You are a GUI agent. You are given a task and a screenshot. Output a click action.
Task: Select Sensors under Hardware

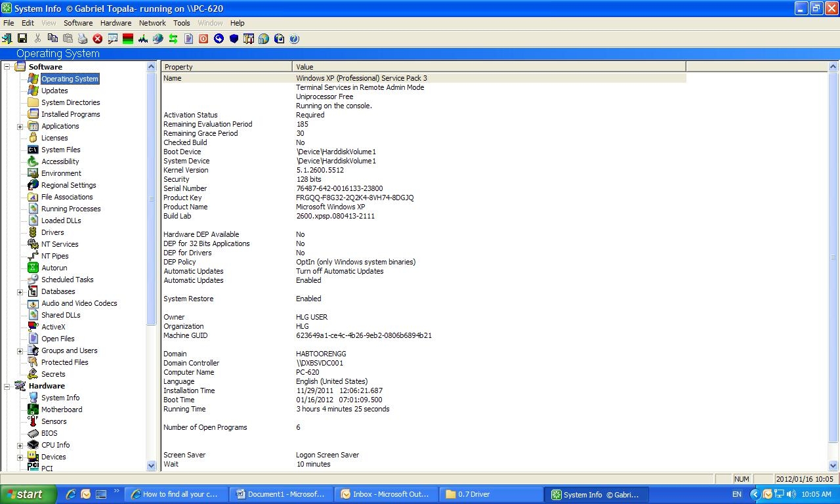54,421
